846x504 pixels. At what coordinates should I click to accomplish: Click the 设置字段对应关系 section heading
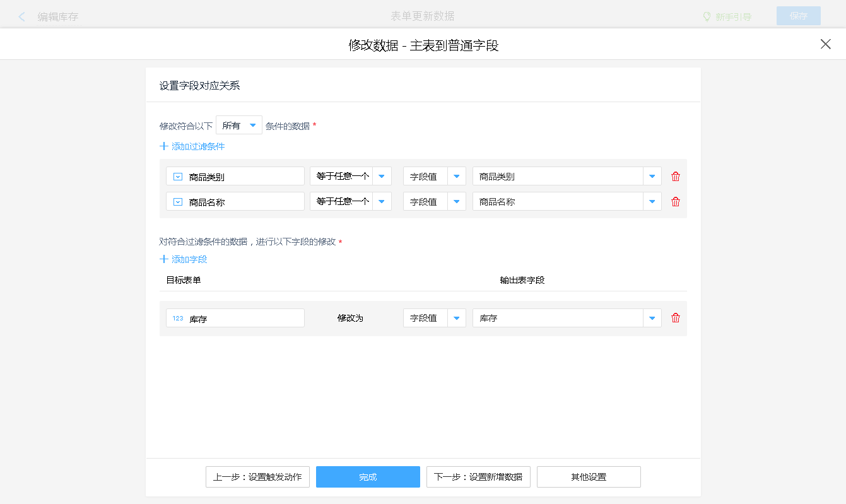coord(199,85)
